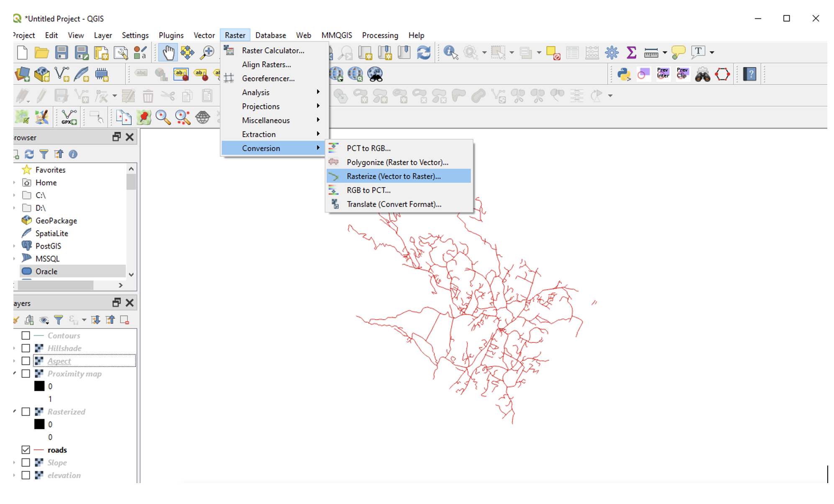Viewport: 834px width, 504px height.
Task: Open the Processing Toolbox gear icon
Action: [x=611, y=53]
